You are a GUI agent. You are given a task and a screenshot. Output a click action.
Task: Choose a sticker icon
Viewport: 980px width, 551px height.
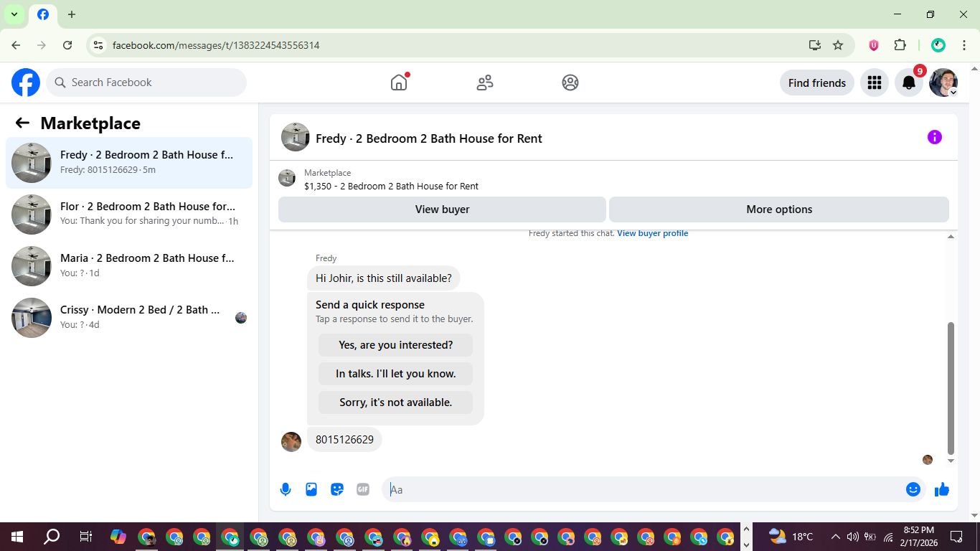point(337,489)
